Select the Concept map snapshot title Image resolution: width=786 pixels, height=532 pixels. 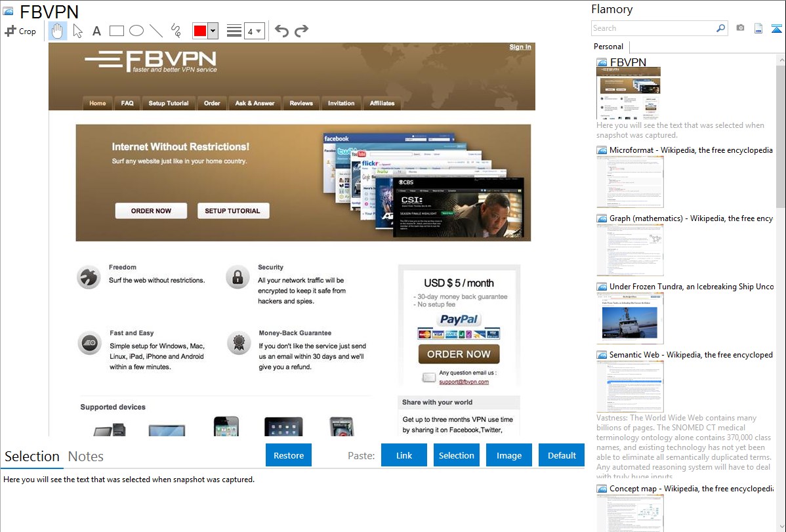pos(692,489)
